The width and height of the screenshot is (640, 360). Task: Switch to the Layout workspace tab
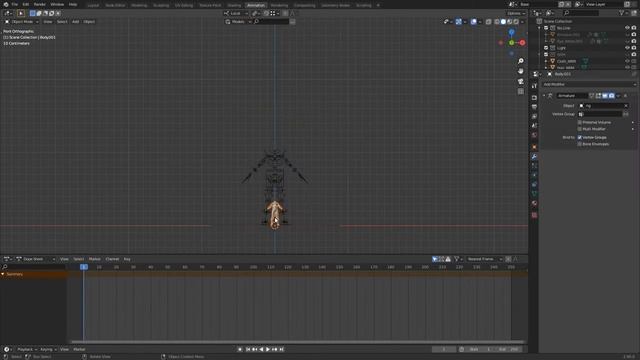point(93,5)
